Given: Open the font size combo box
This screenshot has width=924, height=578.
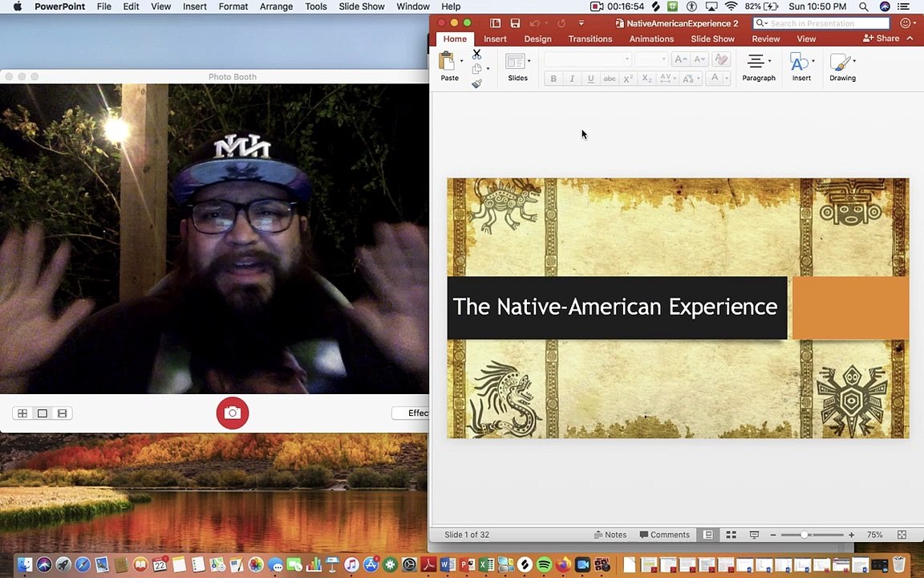Looking at the screenshot, I should click(651, 59).
